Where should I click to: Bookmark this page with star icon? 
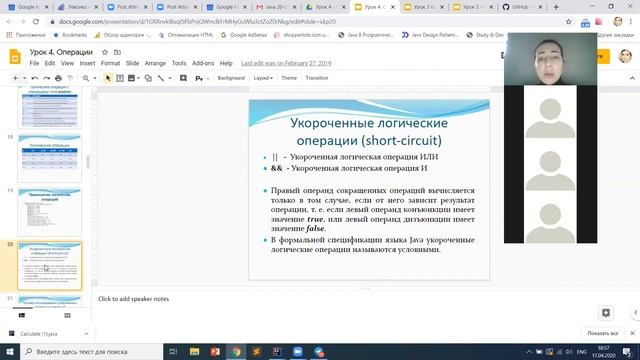coord(569,22)
